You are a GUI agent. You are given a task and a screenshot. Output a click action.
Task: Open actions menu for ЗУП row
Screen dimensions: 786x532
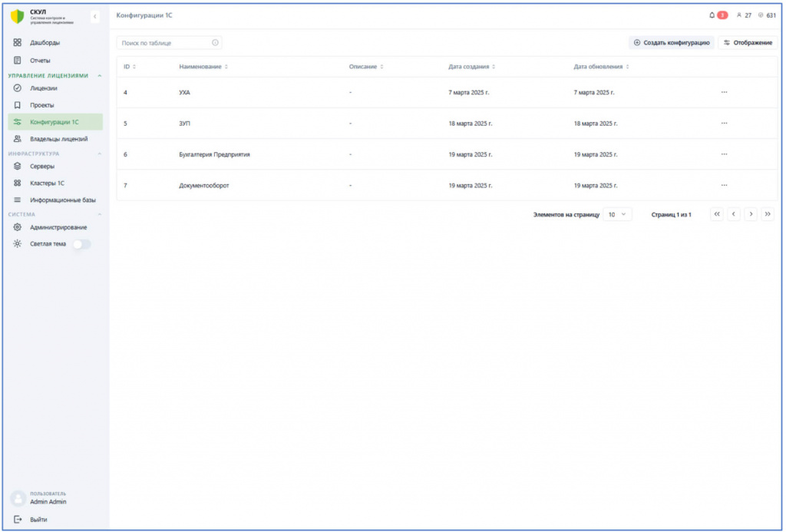[724, 124]
